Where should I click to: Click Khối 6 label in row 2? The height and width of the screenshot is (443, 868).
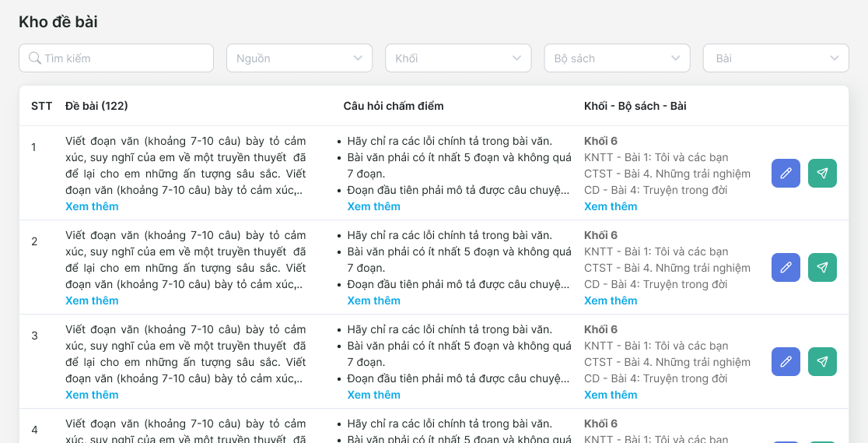coord(600,235)
